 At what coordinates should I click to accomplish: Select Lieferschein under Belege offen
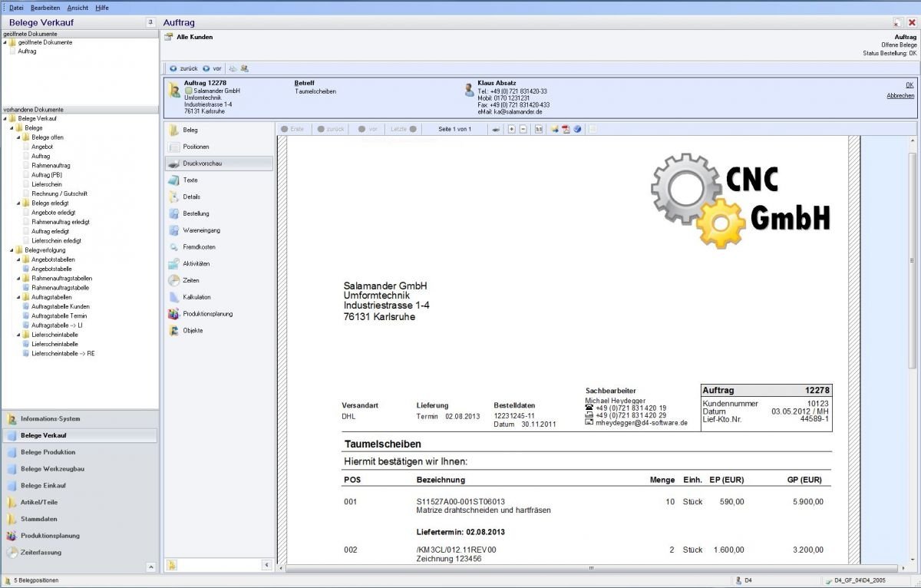pos(47,184)
